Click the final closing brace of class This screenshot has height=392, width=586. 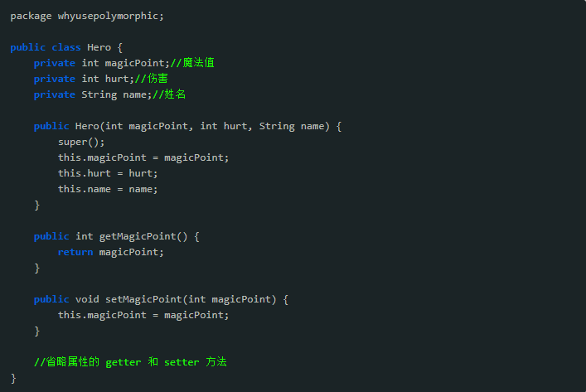pos(13,378)
